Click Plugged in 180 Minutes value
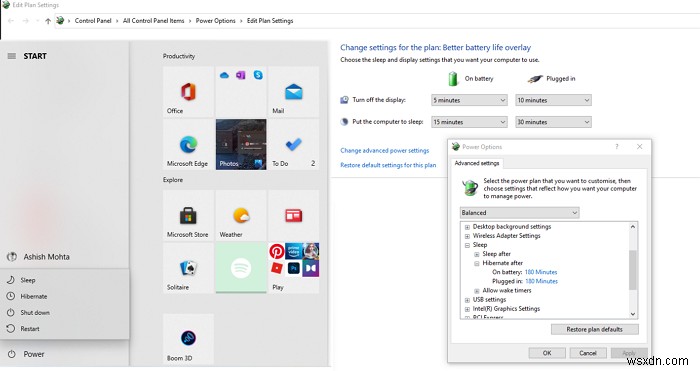 (x=542, y=281)
